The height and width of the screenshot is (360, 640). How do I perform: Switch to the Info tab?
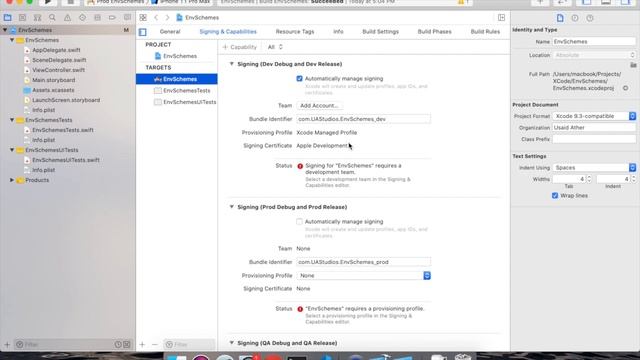[x=338, y=31]
